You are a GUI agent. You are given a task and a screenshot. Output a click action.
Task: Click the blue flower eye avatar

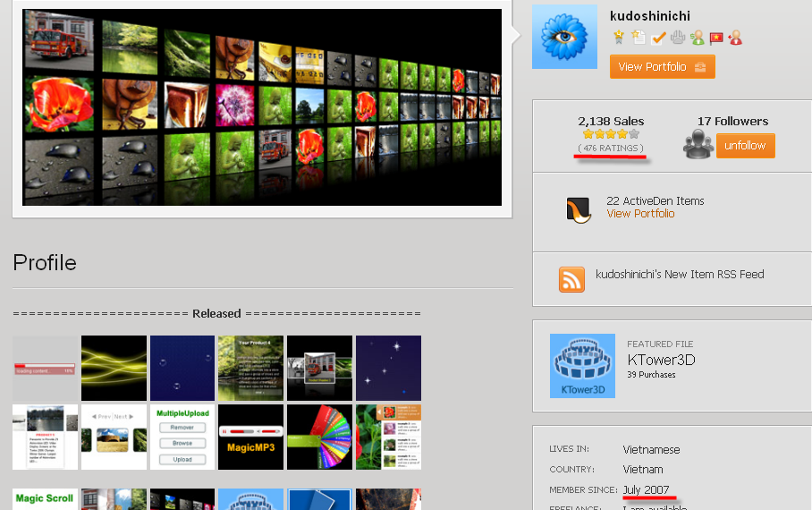click(x=564, y=37)
